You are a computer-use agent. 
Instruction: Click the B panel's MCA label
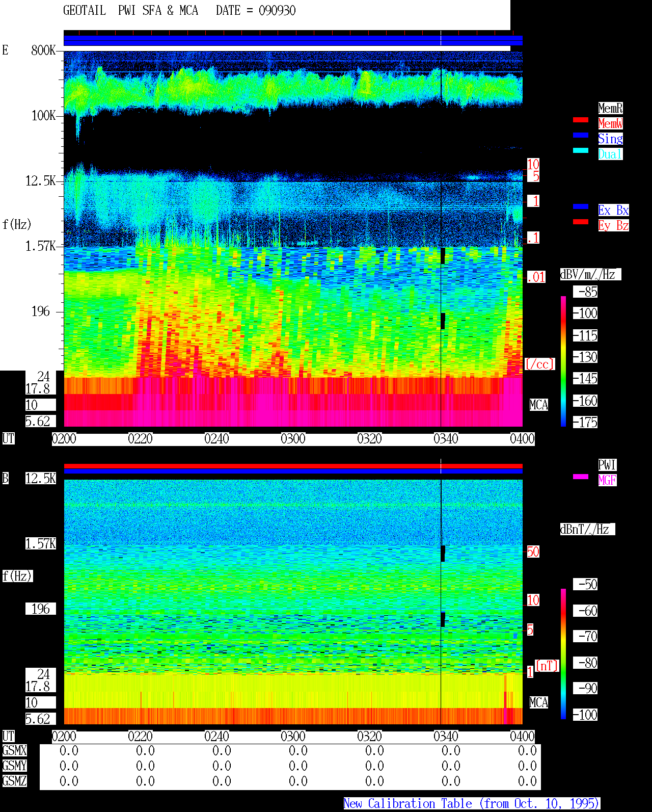coord(539,702)
